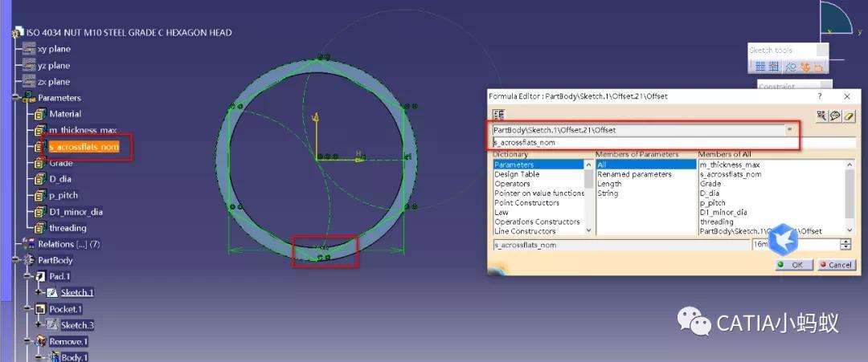This screenshot has width=868, height=362.
Task: Click the Dictionary list scrollbar
Action: click(x=588, y=197)
